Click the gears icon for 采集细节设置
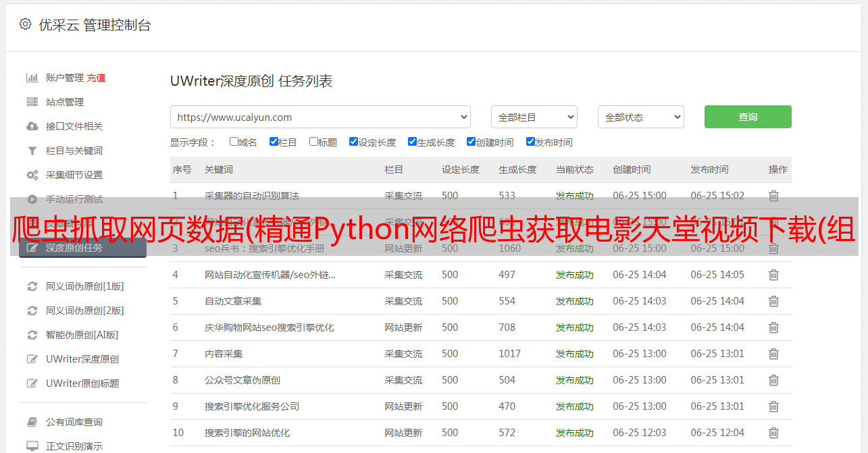This screenshot has height=453, width=868. pyautogui.click(x=32, y=175)
